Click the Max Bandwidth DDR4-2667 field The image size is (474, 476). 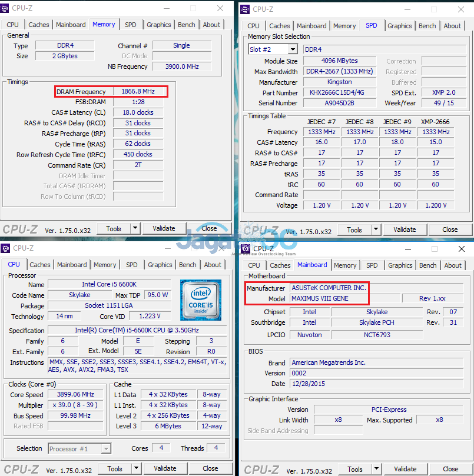pos(340,71)
